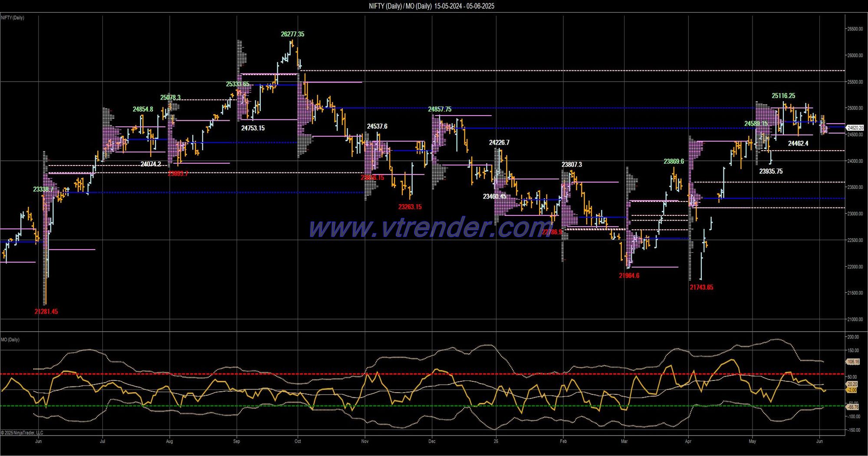Click the 24753.15 price label
Image resolution: width=868 pixels, height=456 pixels.
253,128
